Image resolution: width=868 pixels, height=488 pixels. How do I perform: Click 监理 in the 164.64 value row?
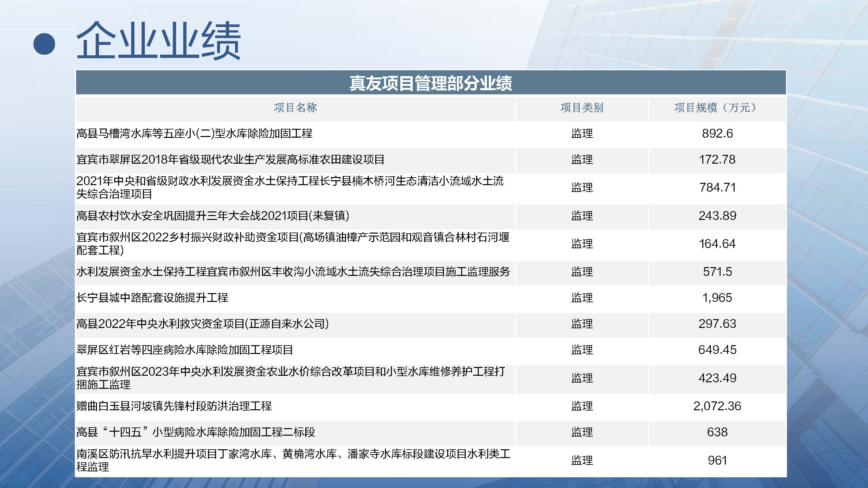point(582,244)
